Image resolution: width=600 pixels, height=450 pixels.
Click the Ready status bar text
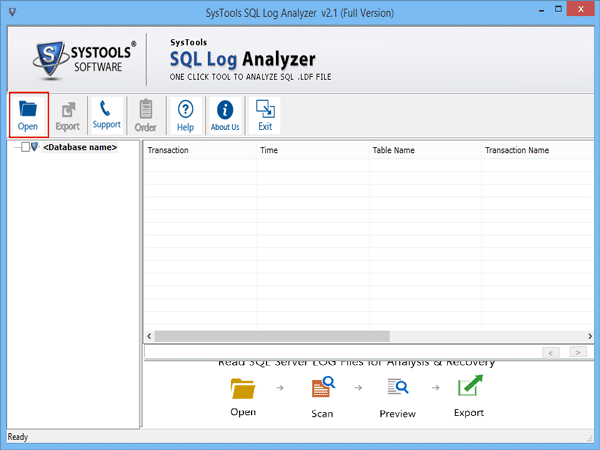[18, 437]
